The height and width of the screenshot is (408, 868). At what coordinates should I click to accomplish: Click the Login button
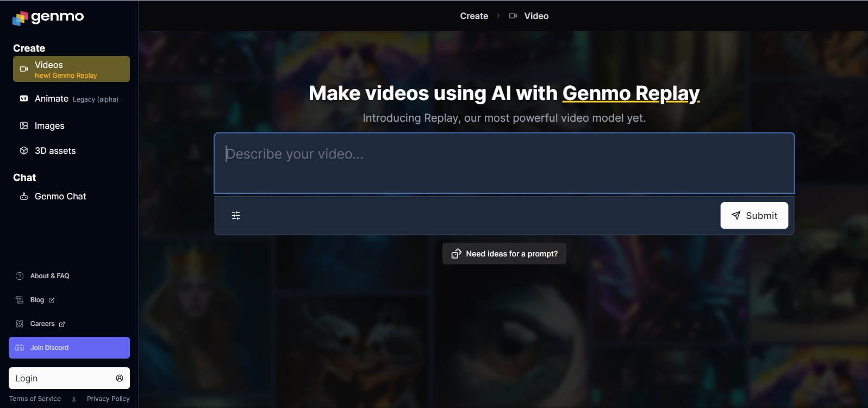coord(69,378)
